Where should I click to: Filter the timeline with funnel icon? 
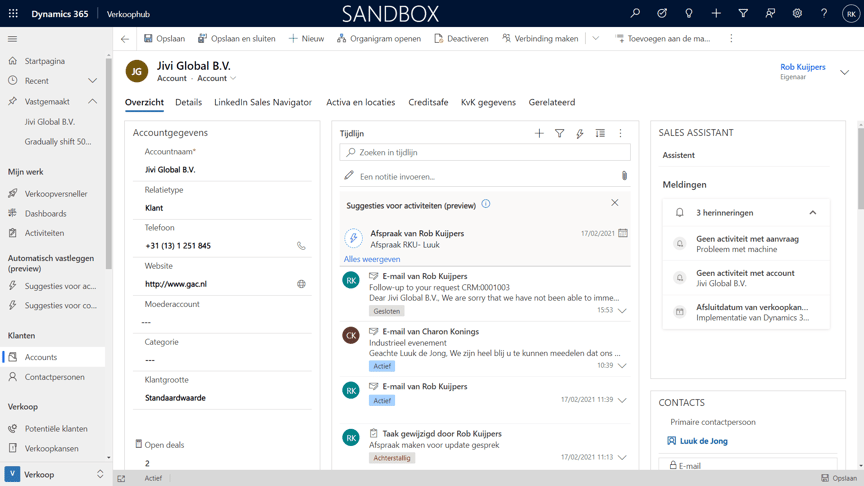point(559,133)
